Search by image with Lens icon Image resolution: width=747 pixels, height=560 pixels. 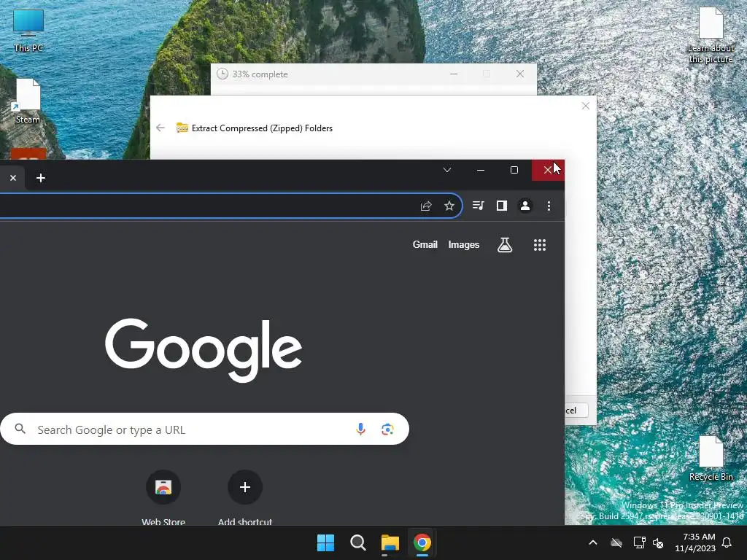387,429
